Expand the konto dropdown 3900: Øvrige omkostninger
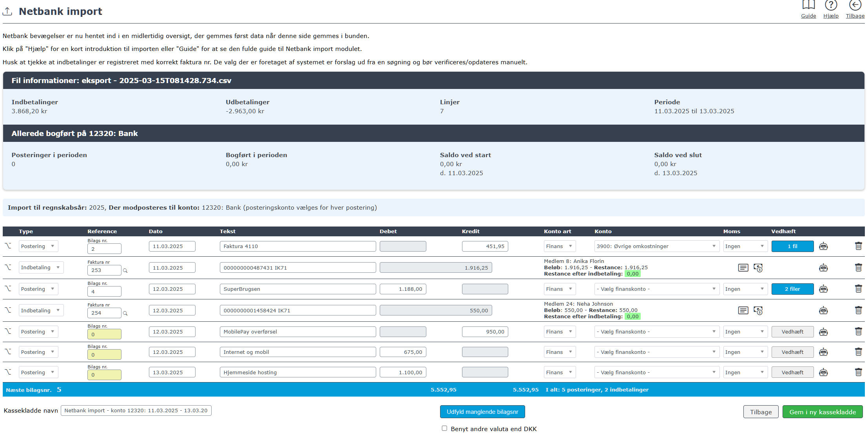This screenshot has height=435, width=868. coord(656,246)
